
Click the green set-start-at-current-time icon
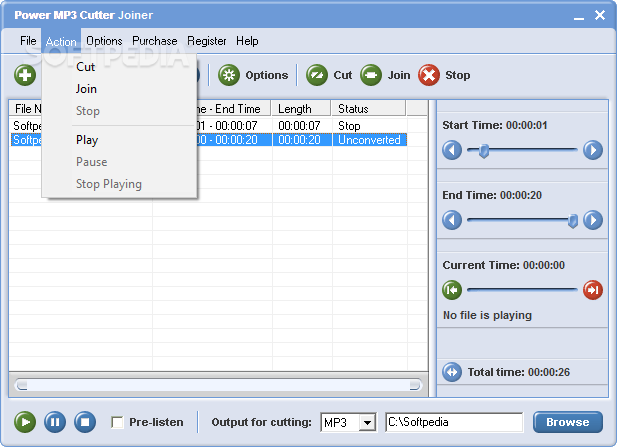click(452, 290)
